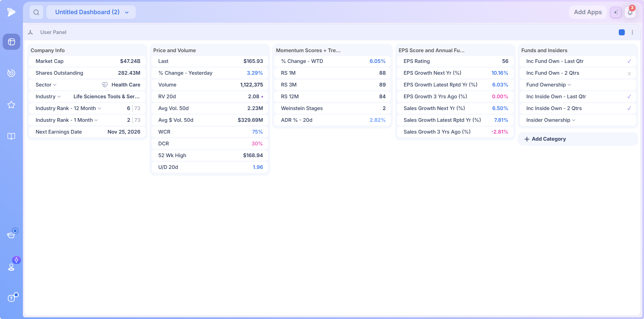Click the Shares Outstanding row
Screen dimensions: 644x319
(x=87, y=73)
